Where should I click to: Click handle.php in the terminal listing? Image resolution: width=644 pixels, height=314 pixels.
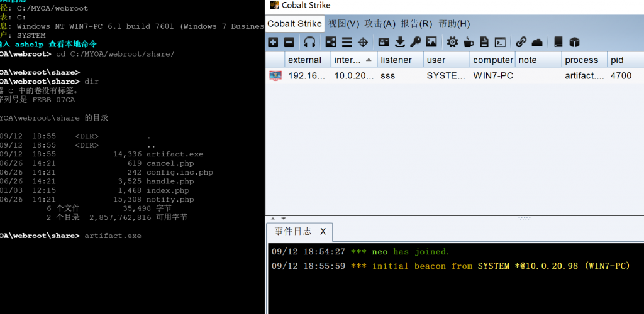tap(170, 181)
